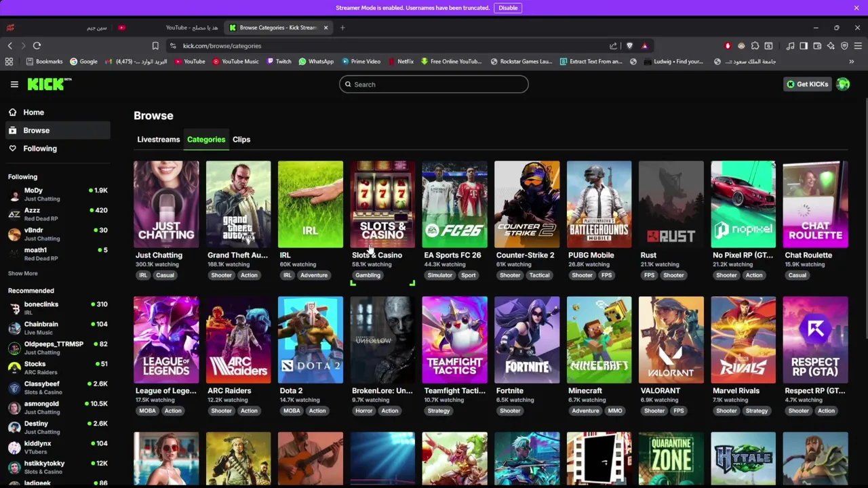Open kiddlynx recommended channel
The height and width of the screenshot is (488, 868).
pyautogui.click(x=58, y=447)
